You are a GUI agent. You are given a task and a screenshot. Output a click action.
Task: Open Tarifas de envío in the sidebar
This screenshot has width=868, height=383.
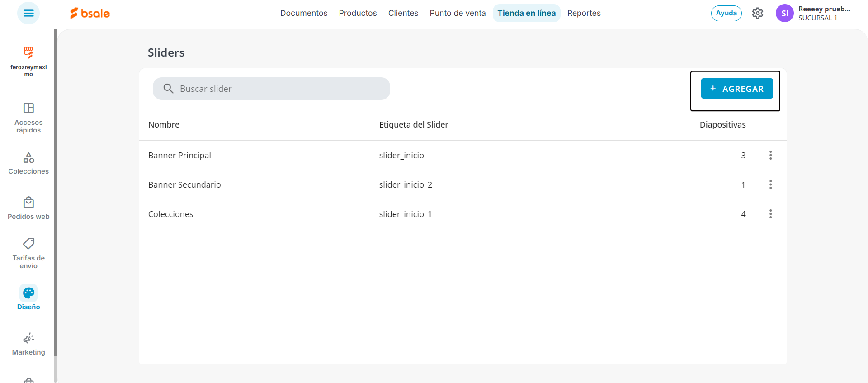tap(28, 254)
